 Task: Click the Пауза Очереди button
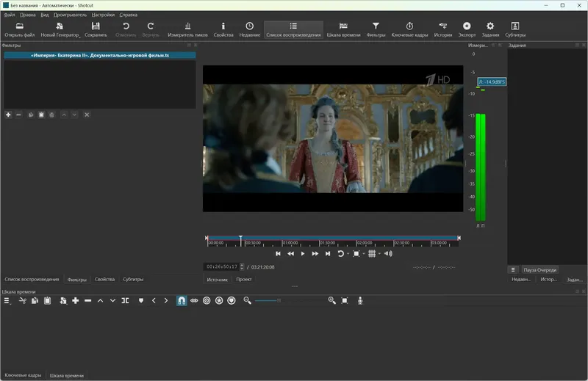click(540, 269)
